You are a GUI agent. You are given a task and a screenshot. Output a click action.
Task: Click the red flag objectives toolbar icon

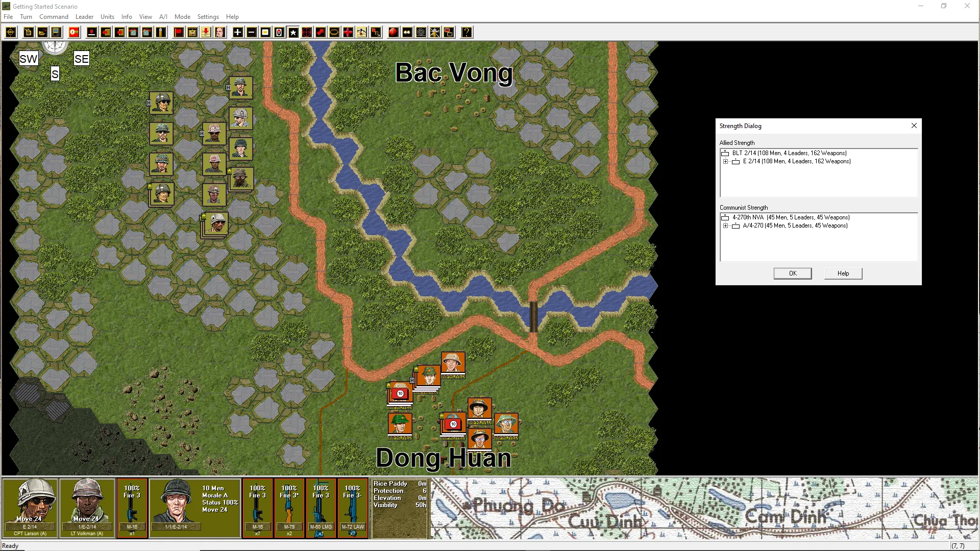click(x=178, y=33)
